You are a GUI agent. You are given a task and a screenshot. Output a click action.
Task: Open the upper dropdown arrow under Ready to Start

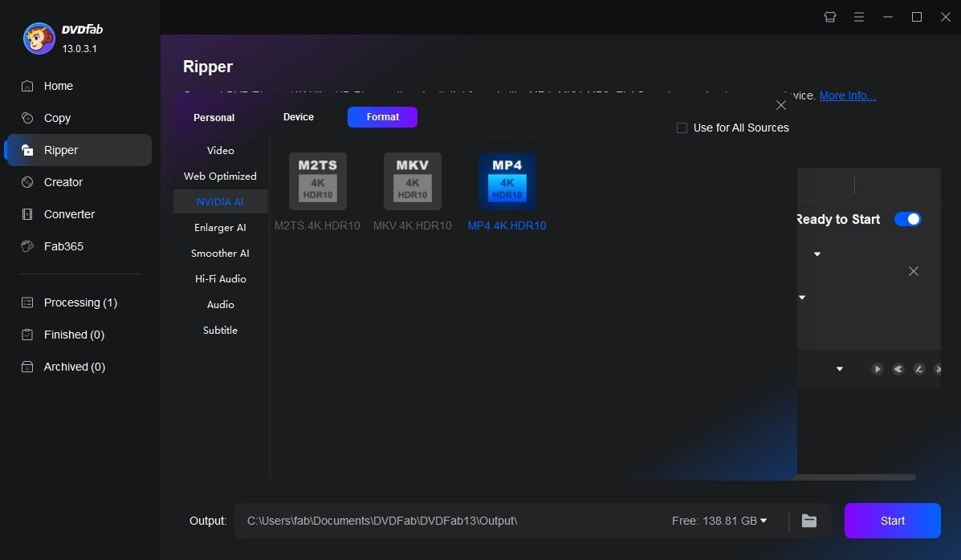[x=817, y=254]
